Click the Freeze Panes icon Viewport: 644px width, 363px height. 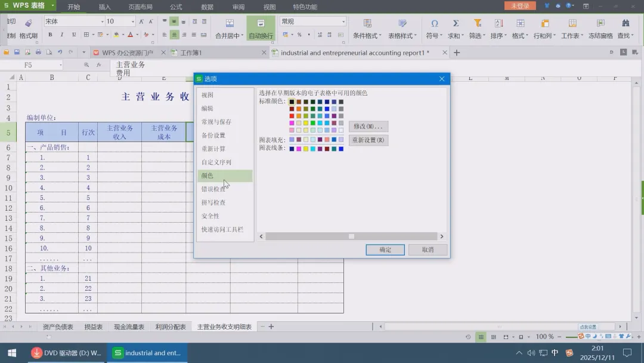tap(600, 23)
